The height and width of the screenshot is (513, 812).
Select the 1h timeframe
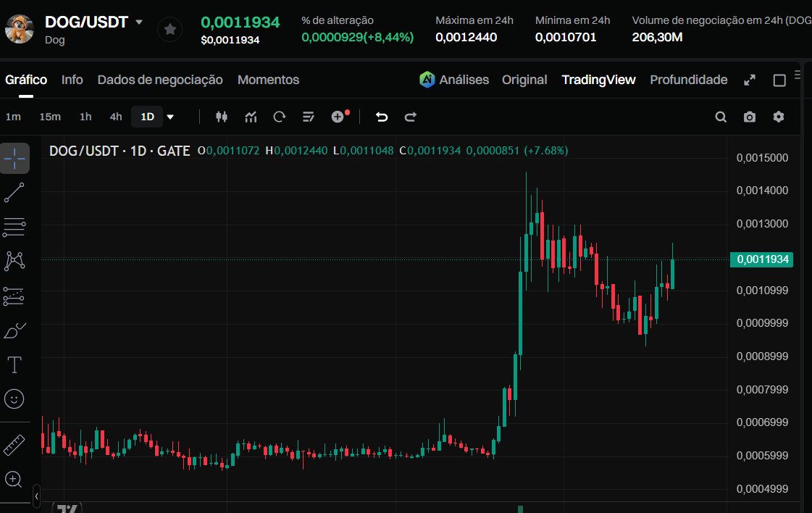tap(85, 117)
